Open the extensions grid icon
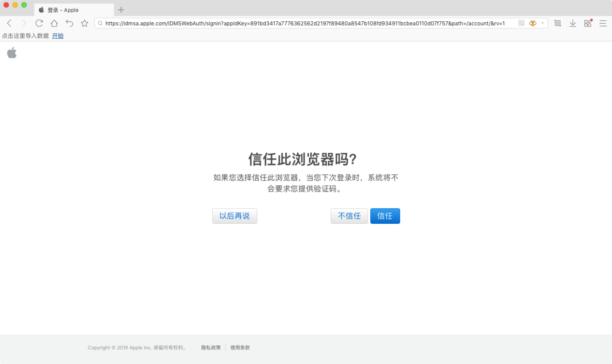612x364 pixels. (588, 23)
